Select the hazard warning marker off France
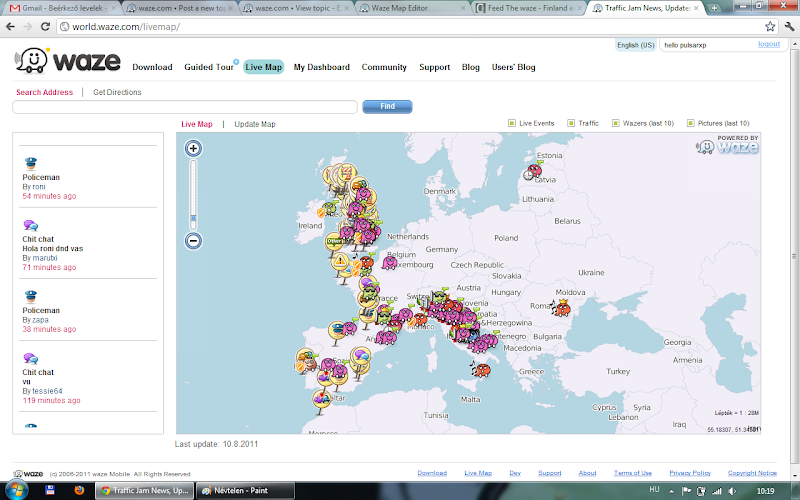800x500 pixels. 340,262
